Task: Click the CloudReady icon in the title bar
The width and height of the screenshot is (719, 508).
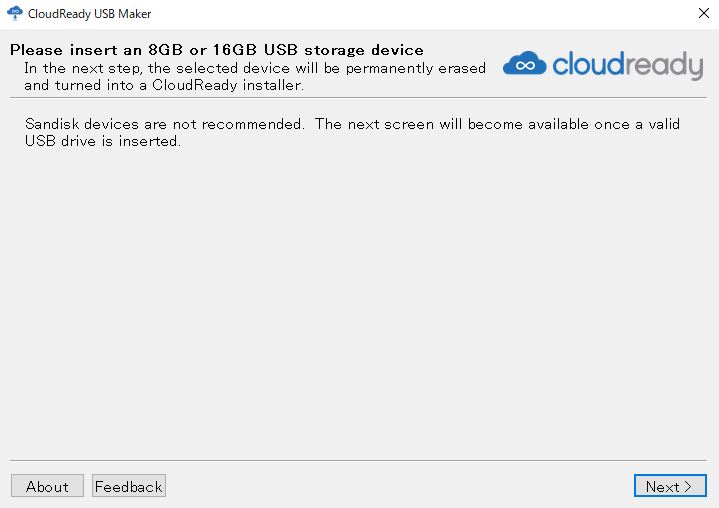Action: (x=14, y=14)
